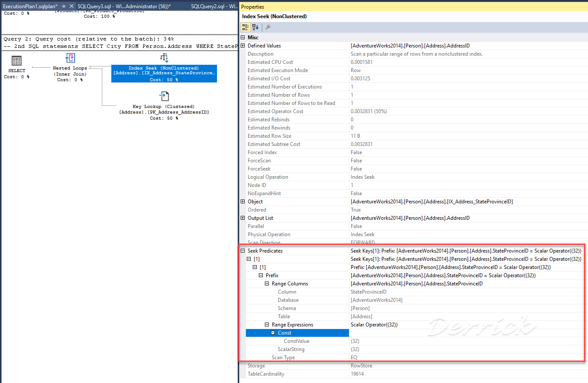Image resolution: width=588 pixels, height=383 pixels.
Task: Click the Nested Loops (Inner Join) operator icon
Action: coord(70,57)
